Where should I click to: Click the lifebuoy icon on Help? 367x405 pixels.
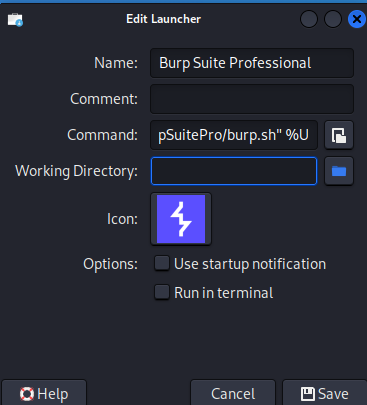[27, 394]
